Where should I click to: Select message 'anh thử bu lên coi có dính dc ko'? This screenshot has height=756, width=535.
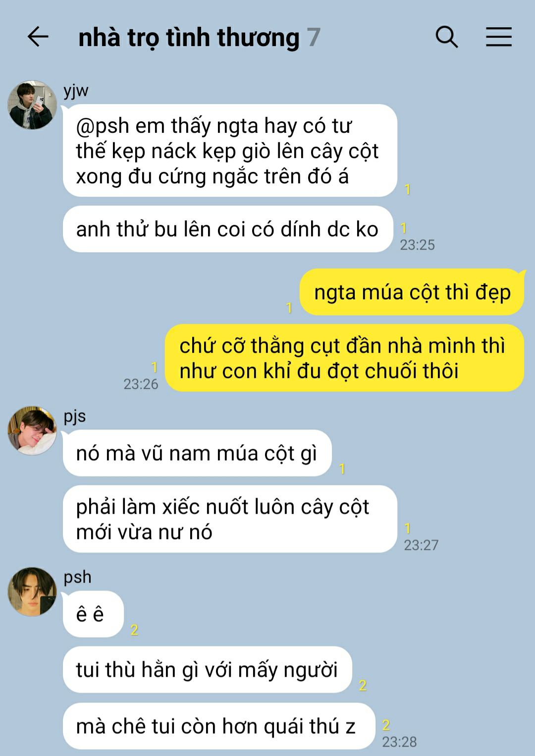click(228, 229)
